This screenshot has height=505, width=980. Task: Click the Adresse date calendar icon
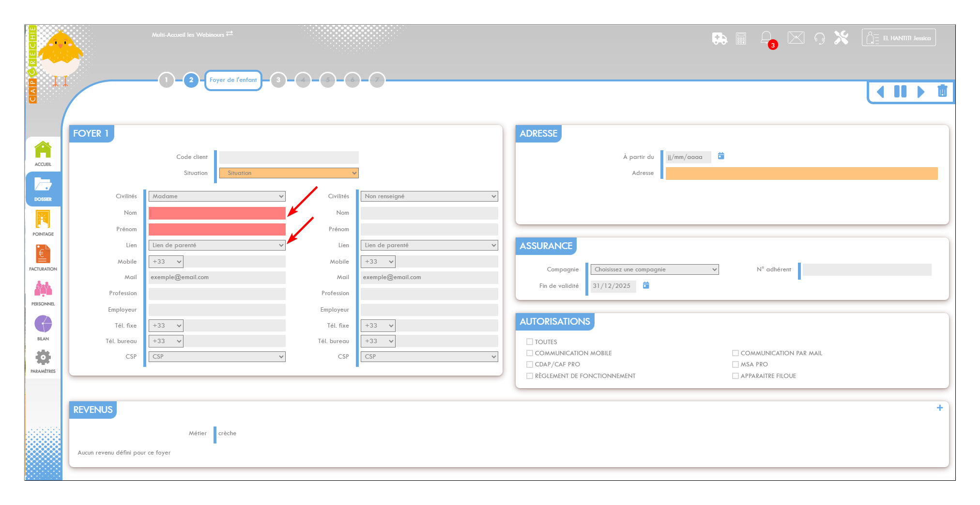pyautogui.click(x=721, y=156)
